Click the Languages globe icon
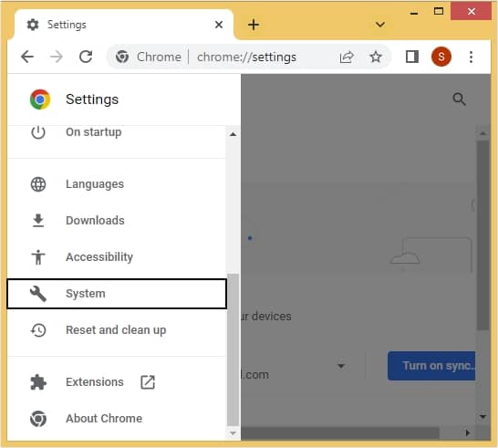The image size is (498, 448). 38,184
